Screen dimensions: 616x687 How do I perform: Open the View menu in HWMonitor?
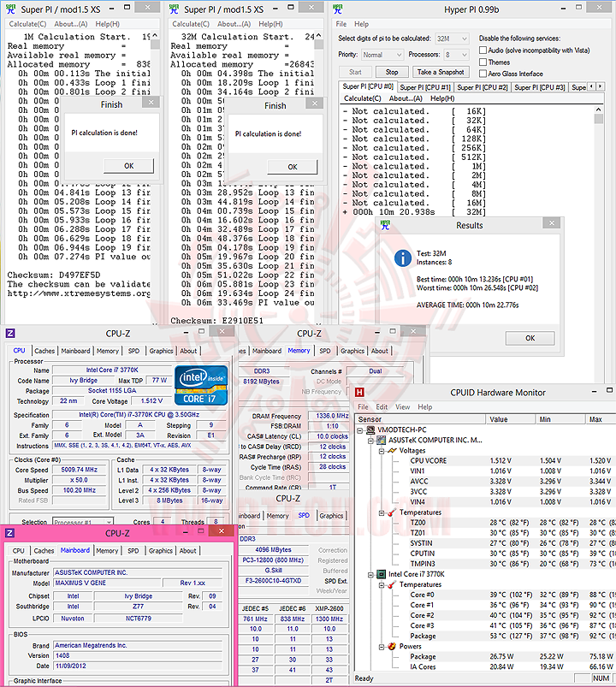(403, 407)
